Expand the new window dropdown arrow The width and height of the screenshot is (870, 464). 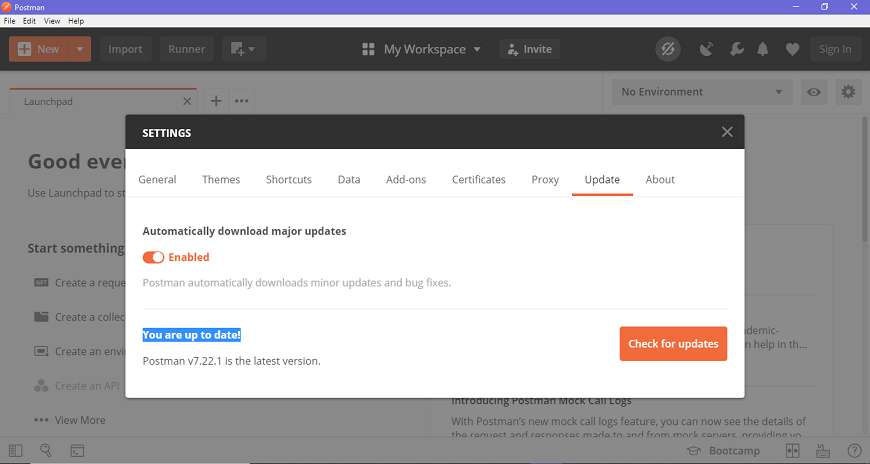[x=252, y=49]
